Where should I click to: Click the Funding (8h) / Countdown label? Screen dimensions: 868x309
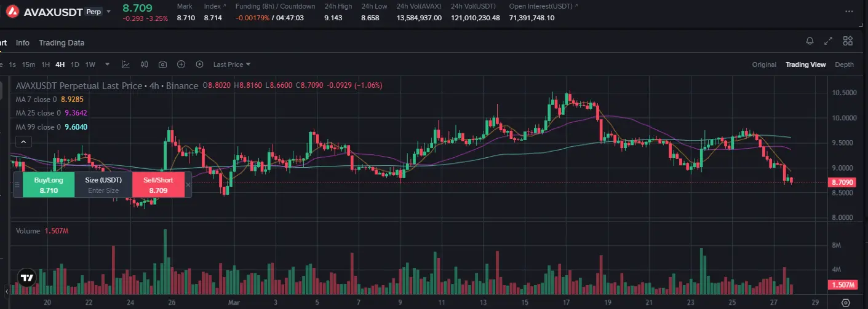275,6
